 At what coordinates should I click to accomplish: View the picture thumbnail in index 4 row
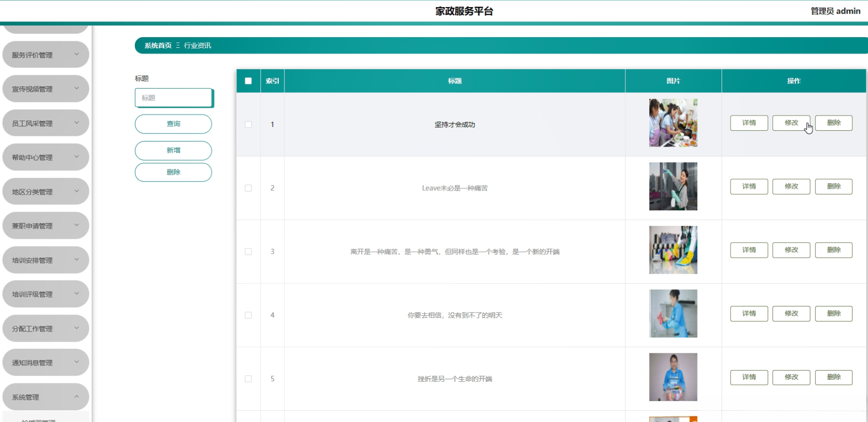[x=673, y=314]
